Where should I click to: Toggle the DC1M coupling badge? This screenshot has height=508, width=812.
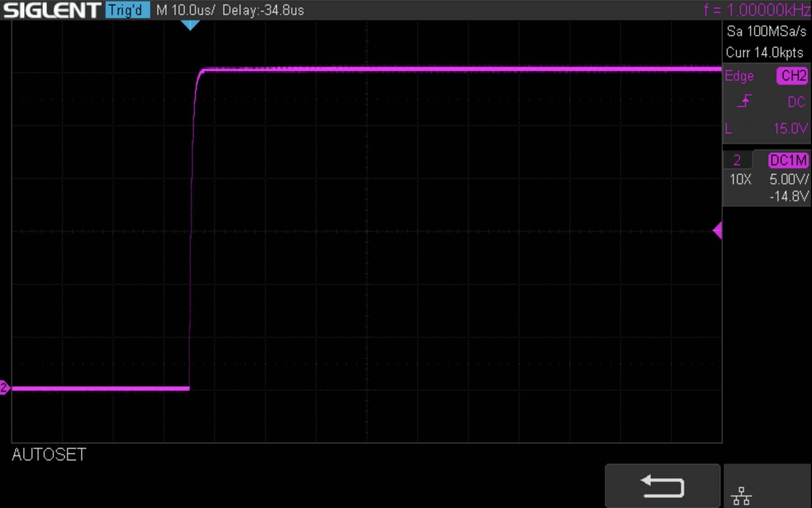tap(788, 161)
